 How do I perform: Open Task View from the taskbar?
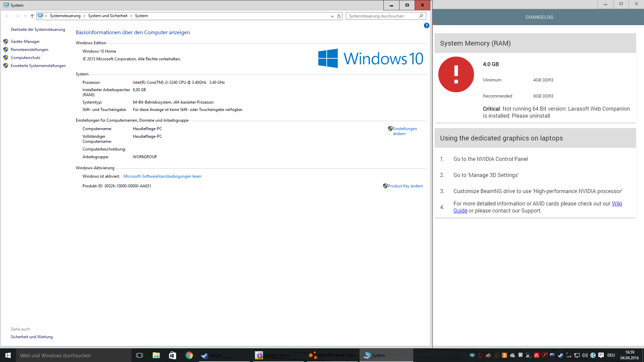click(x=140, y=355)
